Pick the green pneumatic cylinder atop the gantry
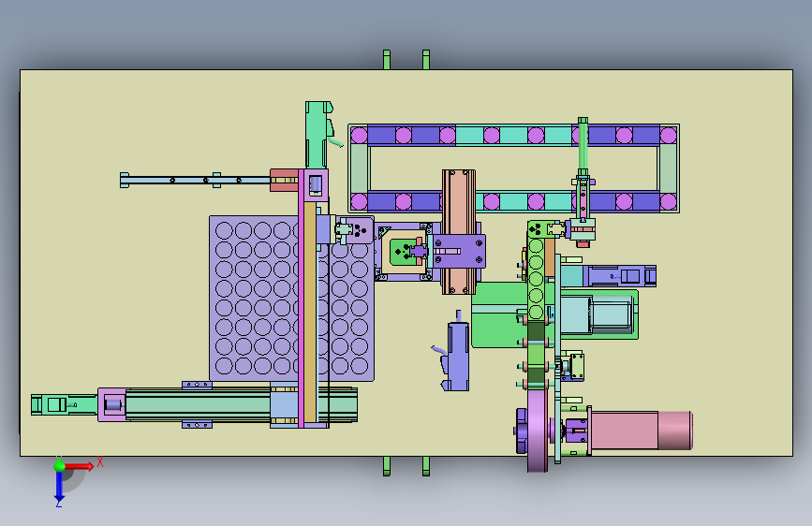The image size is (812, 526). pyautogui.click(x=317, y=134)
